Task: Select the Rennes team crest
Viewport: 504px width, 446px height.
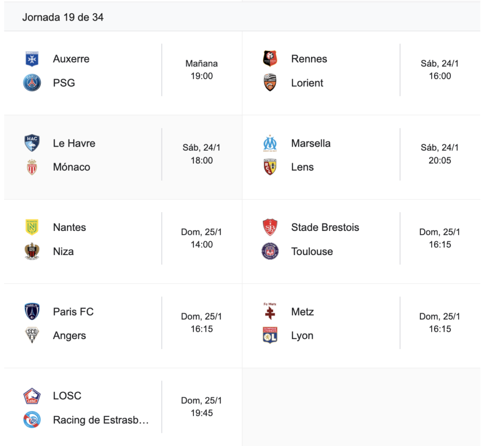Action: pos(270,59)
